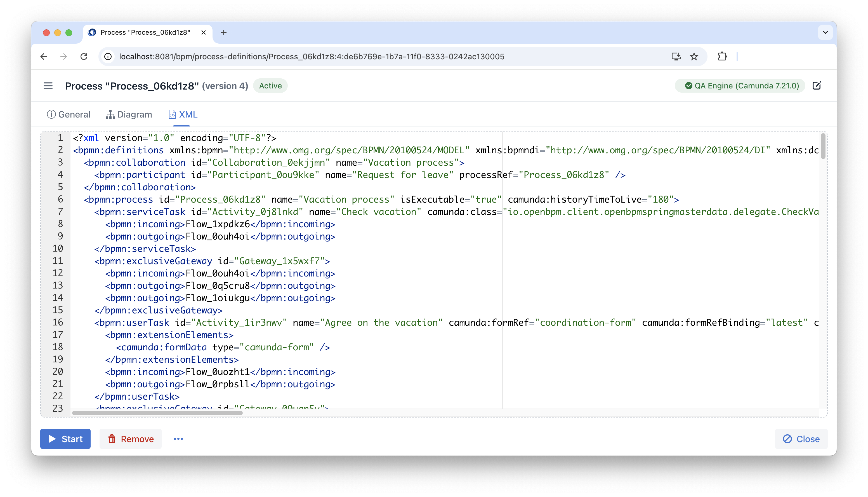Click the QA Engine (Camunda 7.21.0) badge
The height and width of the screenshot is (497, 868).
click(740, 86)
